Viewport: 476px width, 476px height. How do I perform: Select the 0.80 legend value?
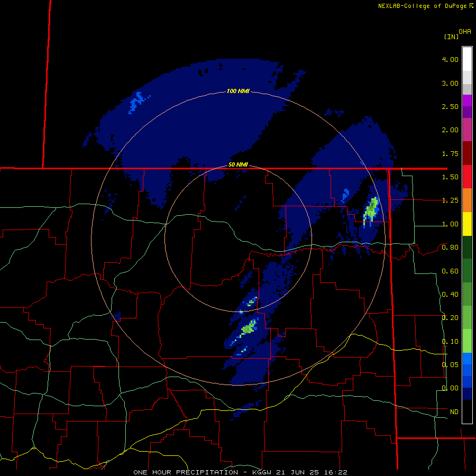pos(450,248)
